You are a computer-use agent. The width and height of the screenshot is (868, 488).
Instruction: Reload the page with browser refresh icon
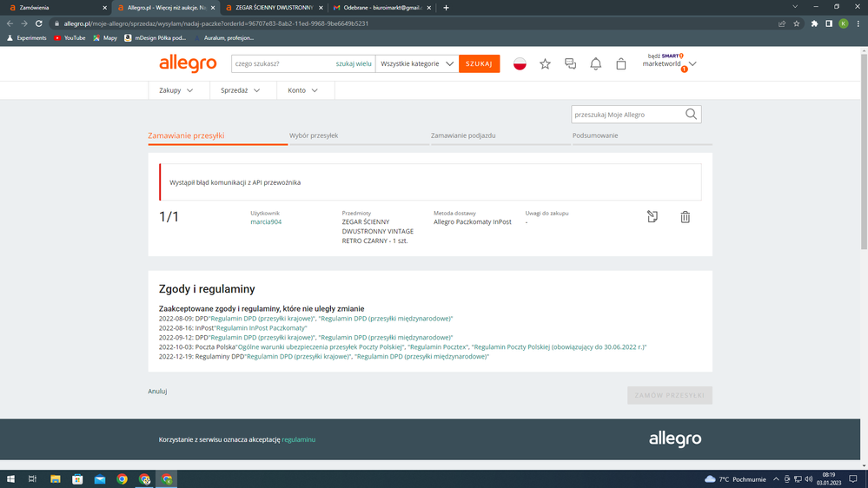tap(39, 23)
